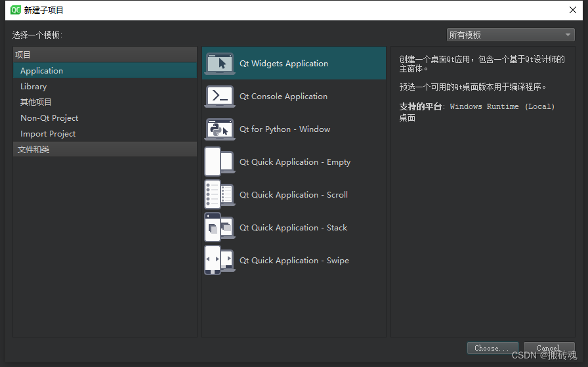
Task: Select the Import Project category
Action: click(105, 133)
